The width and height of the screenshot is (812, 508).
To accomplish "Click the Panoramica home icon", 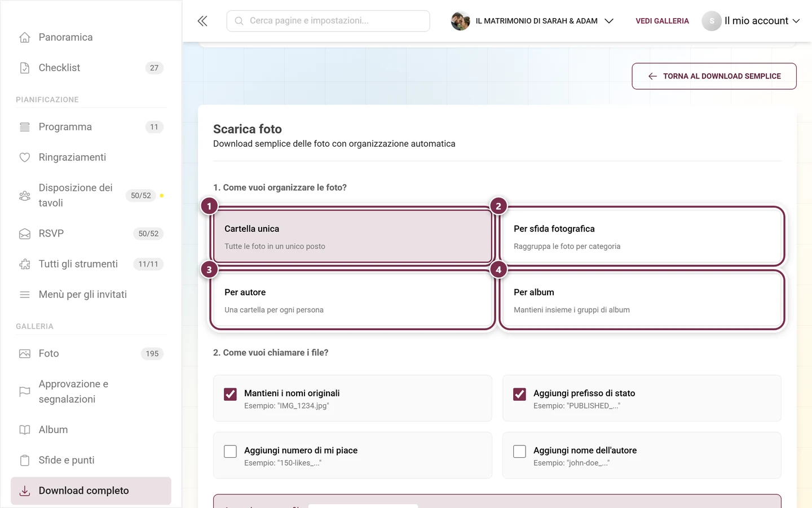I will pos(25,37).
